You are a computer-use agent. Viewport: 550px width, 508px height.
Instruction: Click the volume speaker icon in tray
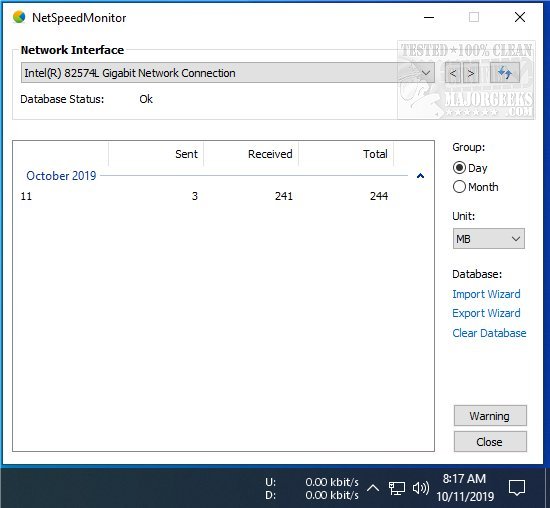pos(421,488)
